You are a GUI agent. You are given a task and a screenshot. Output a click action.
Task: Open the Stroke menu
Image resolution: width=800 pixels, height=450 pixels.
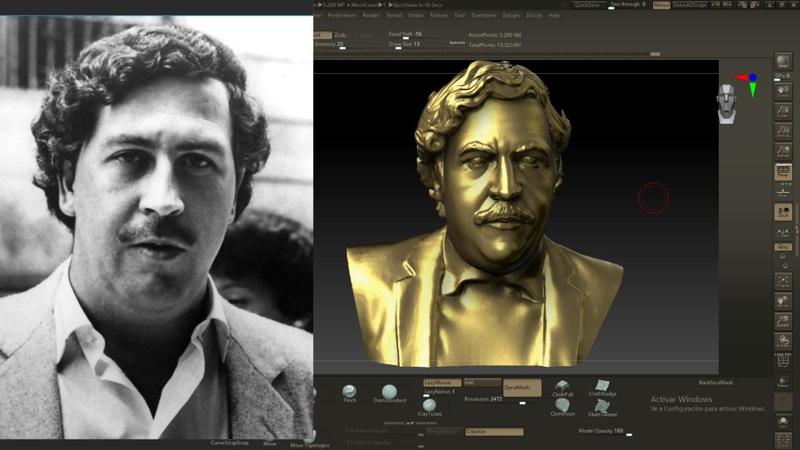coord(415,16)
